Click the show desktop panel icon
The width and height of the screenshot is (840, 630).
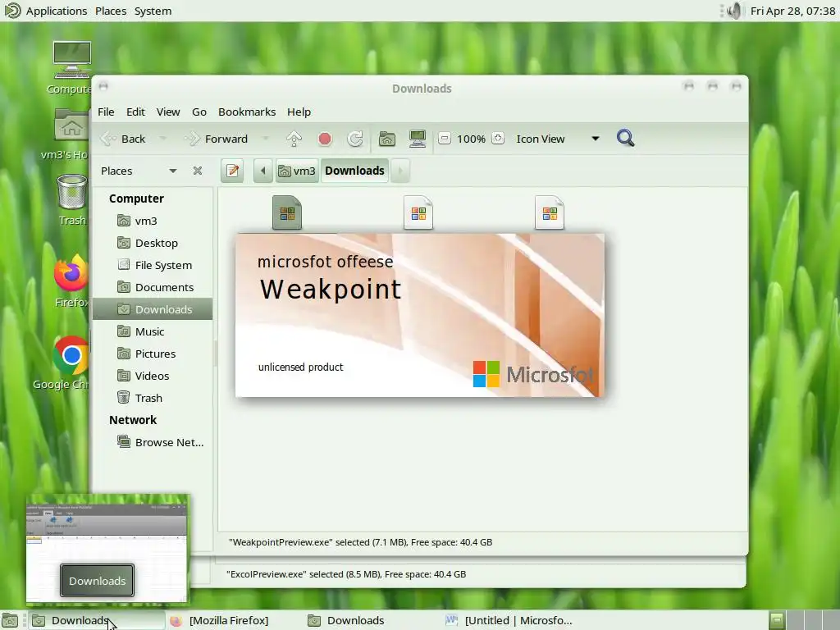[10, 620]
